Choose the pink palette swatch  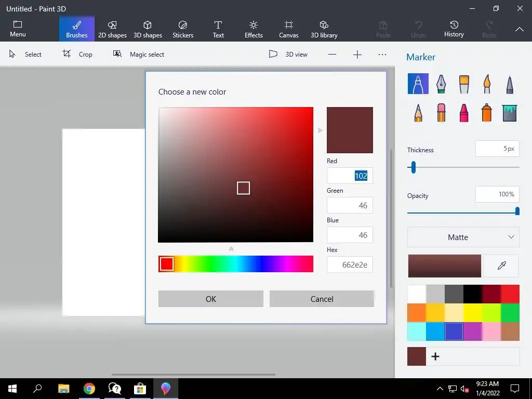pyautogui.click(x=491, y=331)
